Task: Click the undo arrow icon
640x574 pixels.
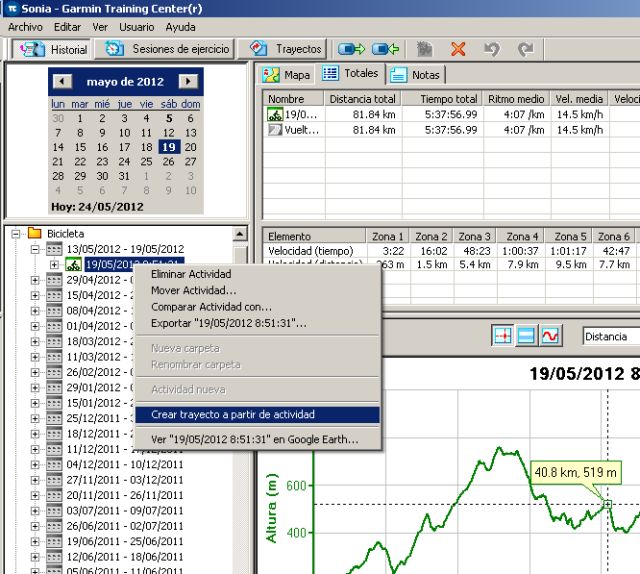Action: click(x=491, y=48)
